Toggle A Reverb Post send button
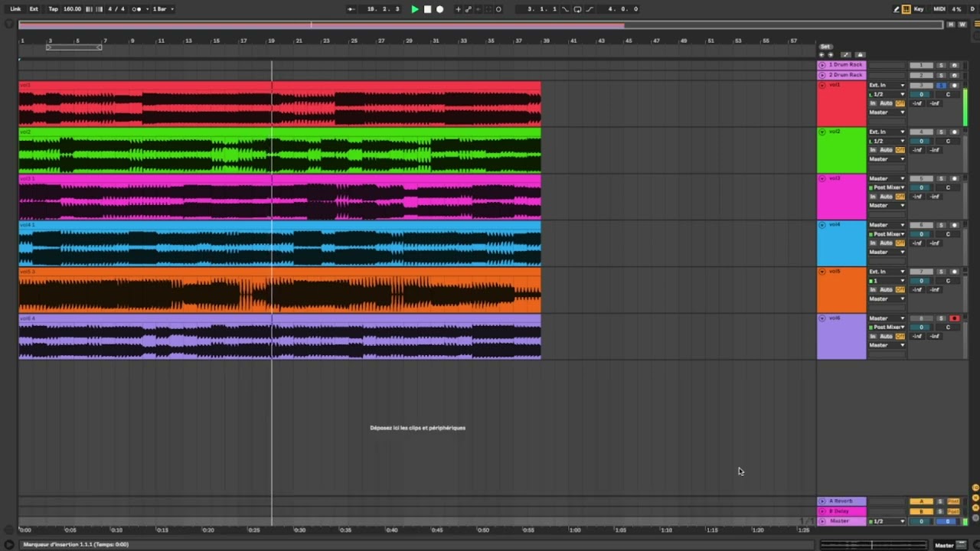This screenshot has width=980, height=551. (953, 501)
